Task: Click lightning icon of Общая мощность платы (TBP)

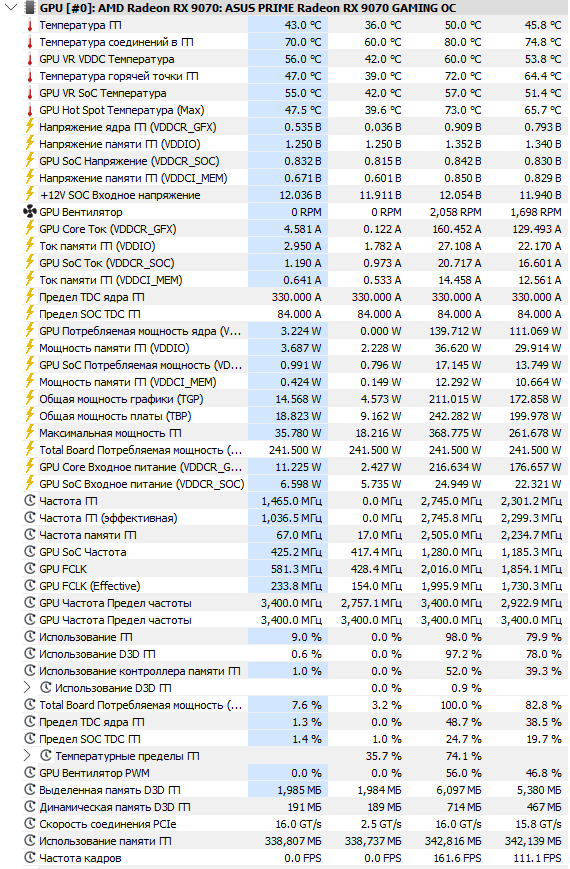Action: click(x=30, y=416)
